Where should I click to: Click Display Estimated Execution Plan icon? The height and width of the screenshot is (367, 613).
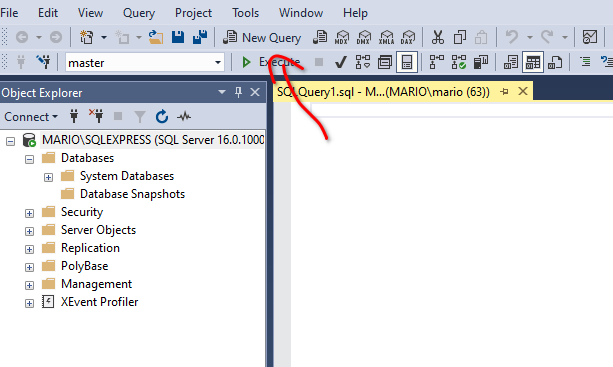pyautogui.click(x=362, y=62)
